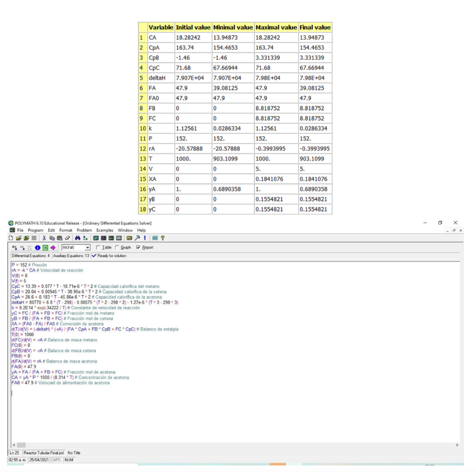Click 'Reactor Tubular Final.pol' in the status bar
The image size is (476, 472).
coord(44,453)
